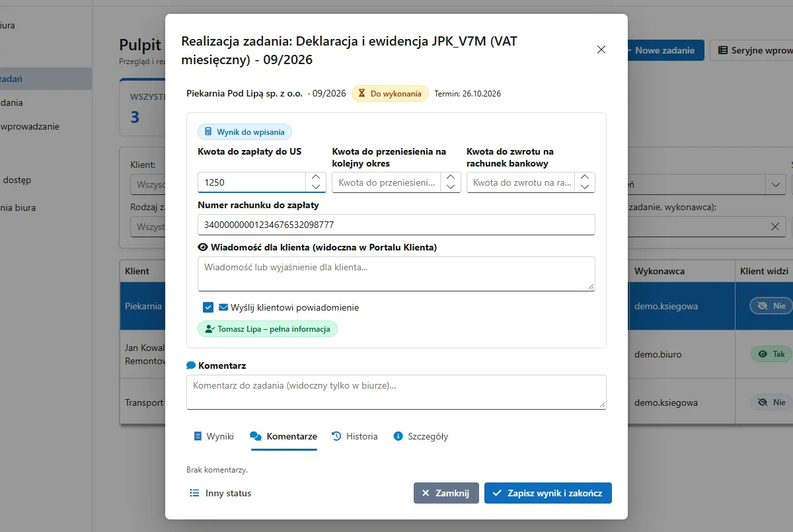Image resolution: width=793 pixels, height=532 pixels.
Task: Decrease Kwota do przeniesienia with down arrow
Action: point(451,187)
